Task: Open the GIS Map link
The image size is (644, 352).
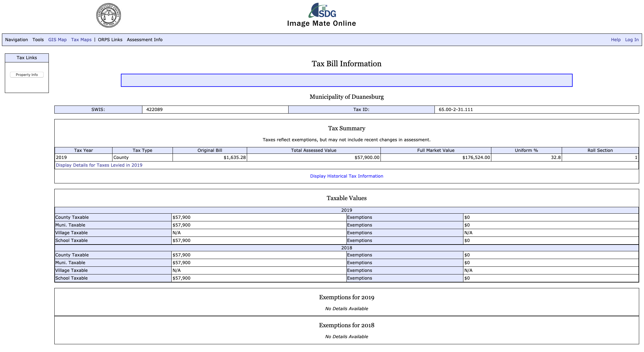Action: pos(57,40)
